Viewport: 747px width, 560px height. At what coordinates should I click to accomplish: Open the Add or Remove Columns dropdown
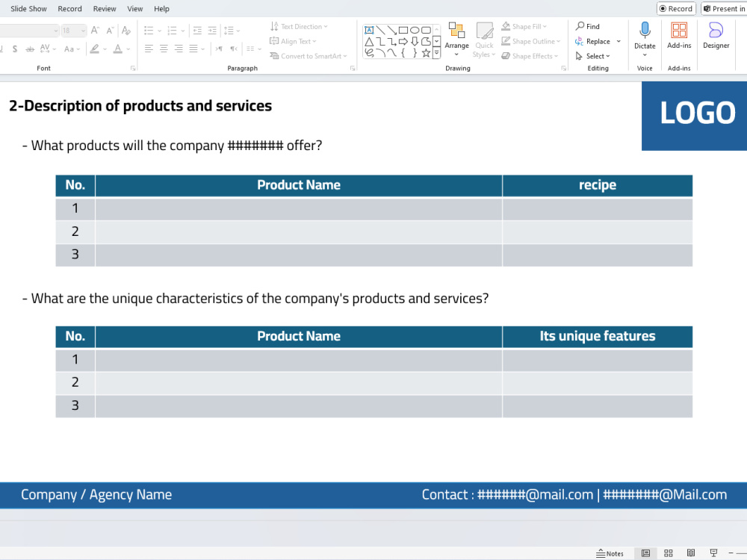click(254, 49)
